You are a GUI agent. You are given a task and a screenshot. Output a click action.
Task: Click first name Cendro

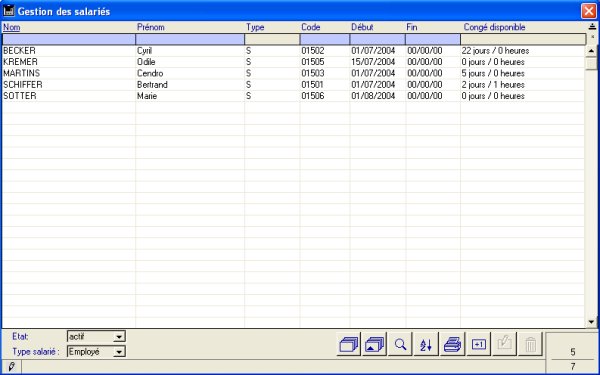[x=150, y=73]
